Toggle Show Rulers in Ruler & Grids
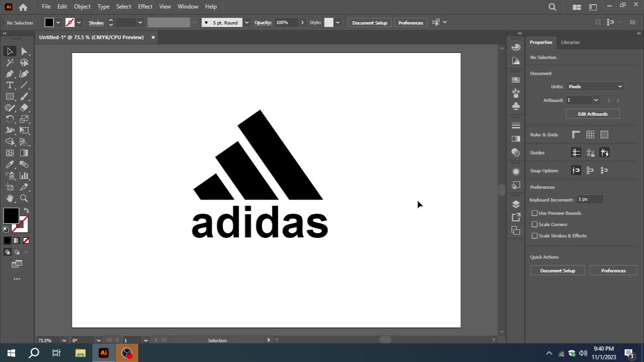The height and width of the screenshot is (362, 644). click(x=576, y=135)
